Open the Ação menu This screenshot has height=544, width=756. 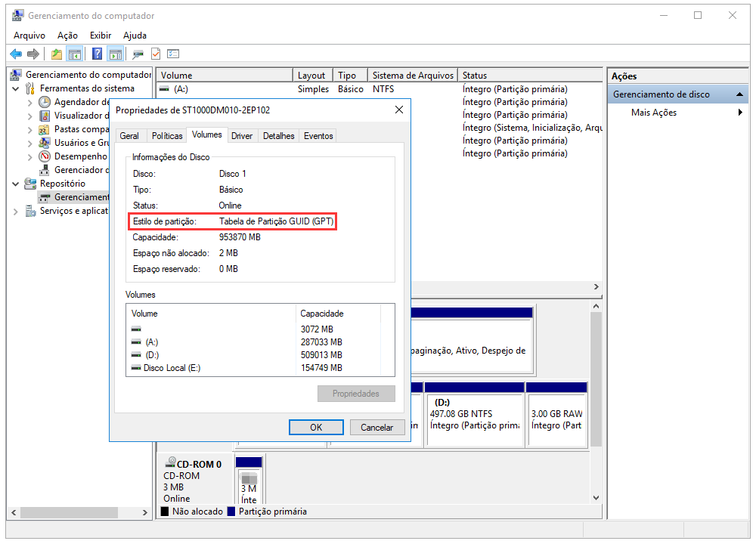[67, 35]
